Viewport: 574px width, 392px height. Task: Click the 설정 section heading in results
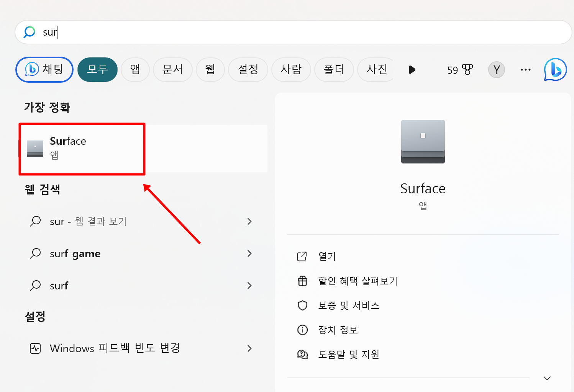pyautogui.click(x=35, y=316)
